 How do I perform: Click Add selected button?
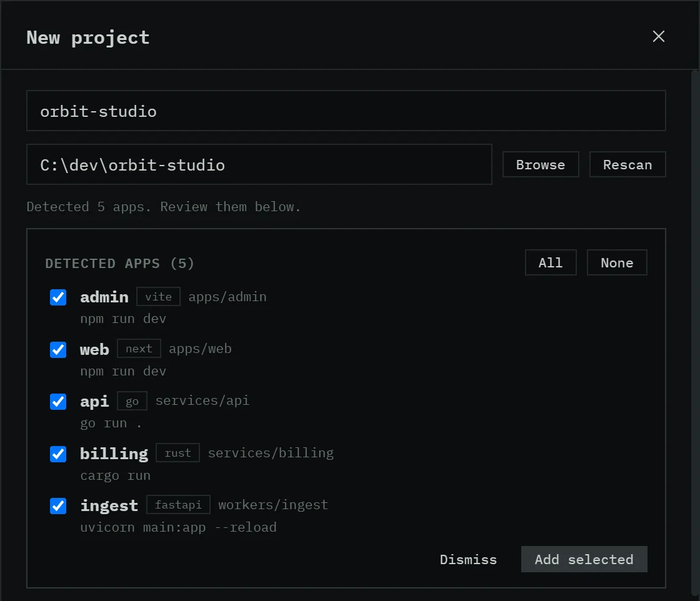(584, 559)
